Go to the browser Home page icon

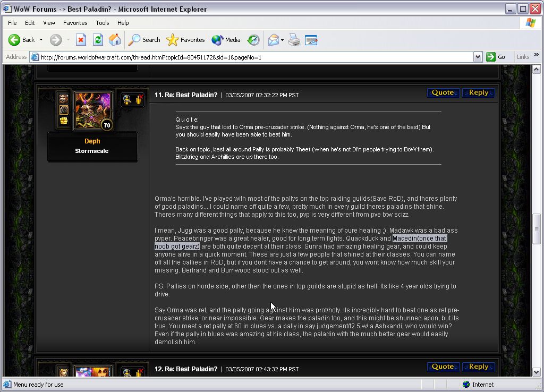pos(115,40)
